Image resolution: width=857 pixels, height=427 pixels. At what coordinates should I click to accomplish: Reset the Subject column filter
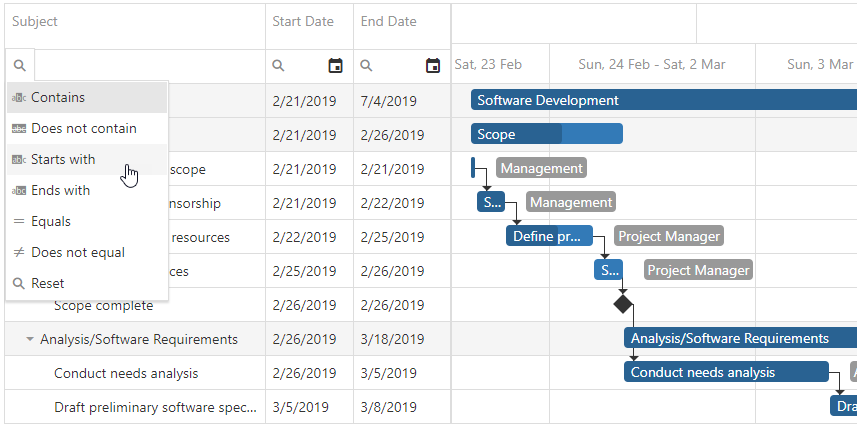(47, 284)
